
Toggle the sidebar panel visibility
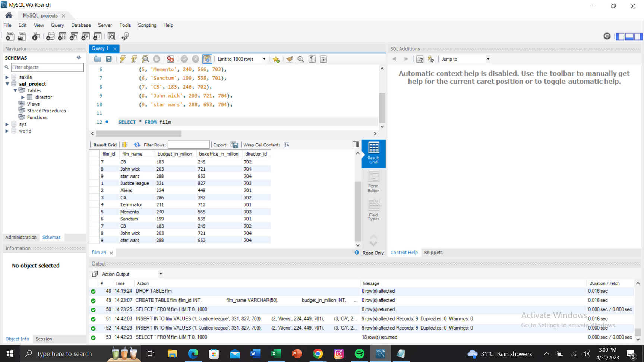pyautogui.click(x=620, y=36)
